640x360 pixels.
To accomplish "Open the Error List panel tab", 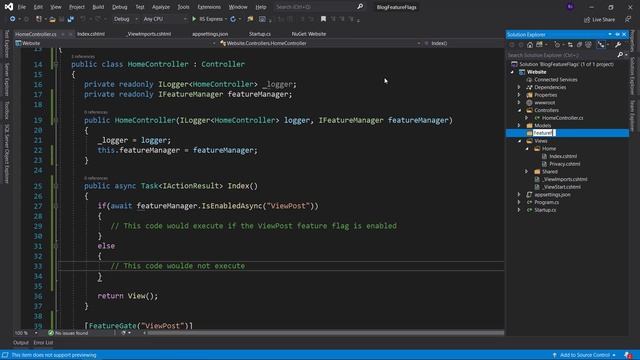I will 43,342.
